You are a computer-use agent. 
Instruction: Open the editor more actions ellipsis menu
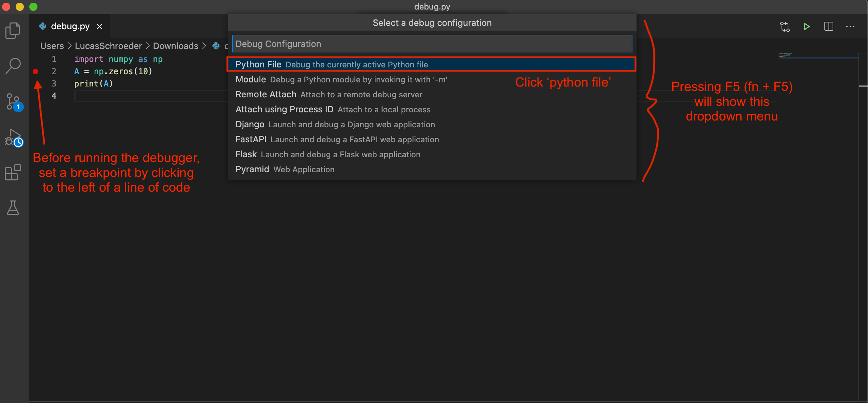click(x=851, y=27)
